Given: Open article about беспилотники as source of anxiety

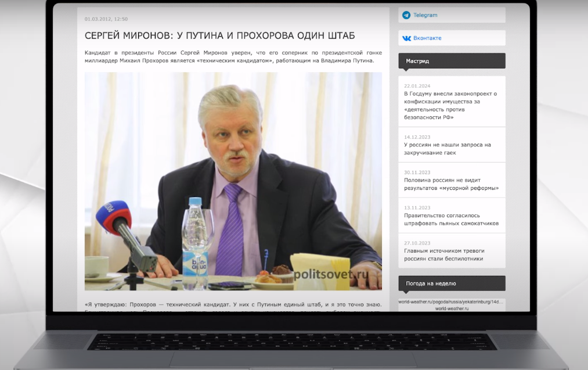Looking at the screenshot, I should tap(444, 254).
